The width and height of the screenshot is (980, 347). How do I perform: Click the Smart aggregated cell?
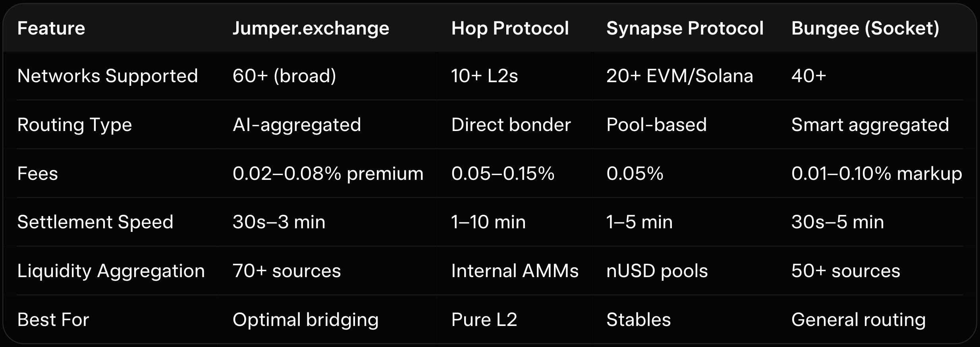[870, 125]
